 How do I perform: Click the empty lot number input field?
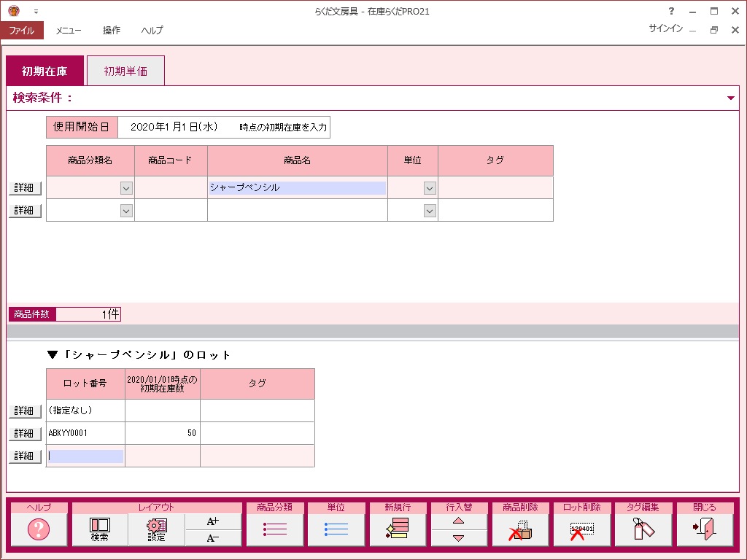[85, 456]
